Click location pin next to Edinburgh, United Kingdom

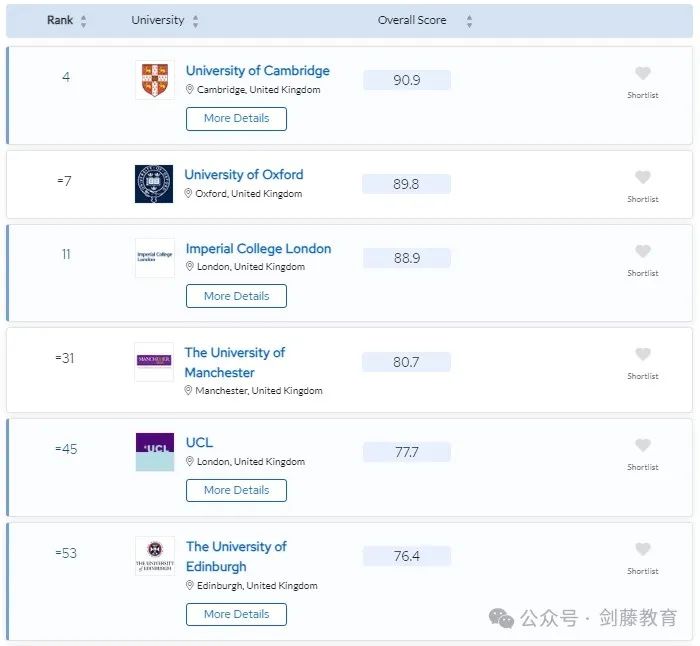(x=189, y=585)
